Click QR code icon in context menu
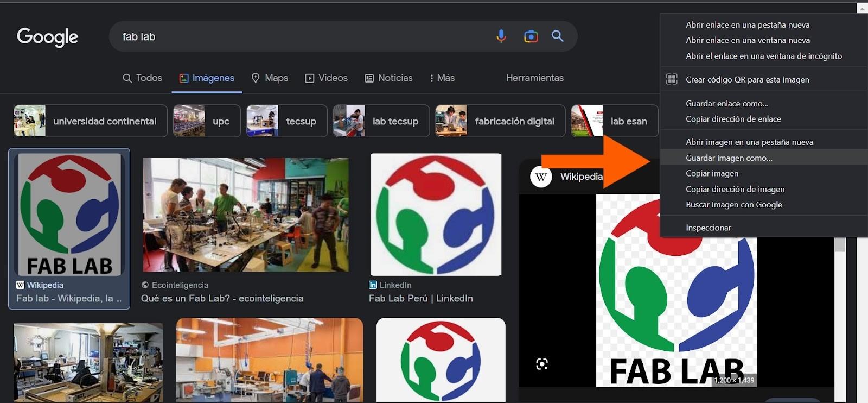The image size is (868, 403). pos(672,79)
